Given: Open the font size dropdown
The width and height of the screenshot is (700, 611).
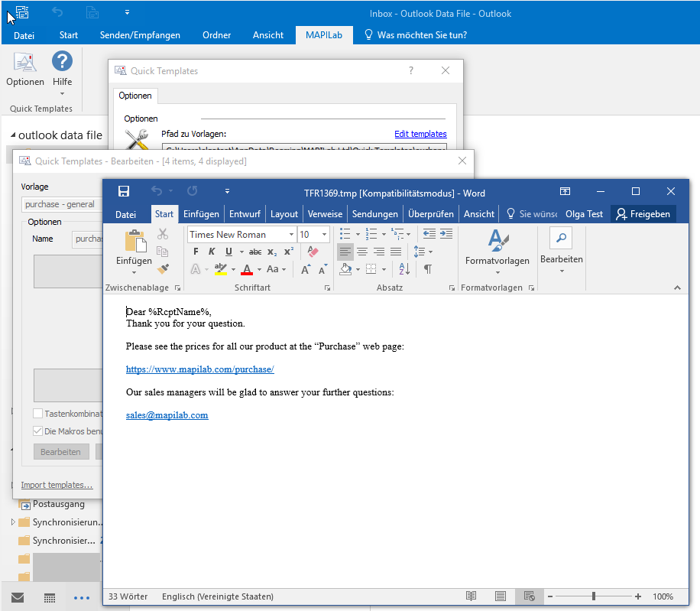Looking at the screenshot, I should pyautogui.click(x=324, y=235).
